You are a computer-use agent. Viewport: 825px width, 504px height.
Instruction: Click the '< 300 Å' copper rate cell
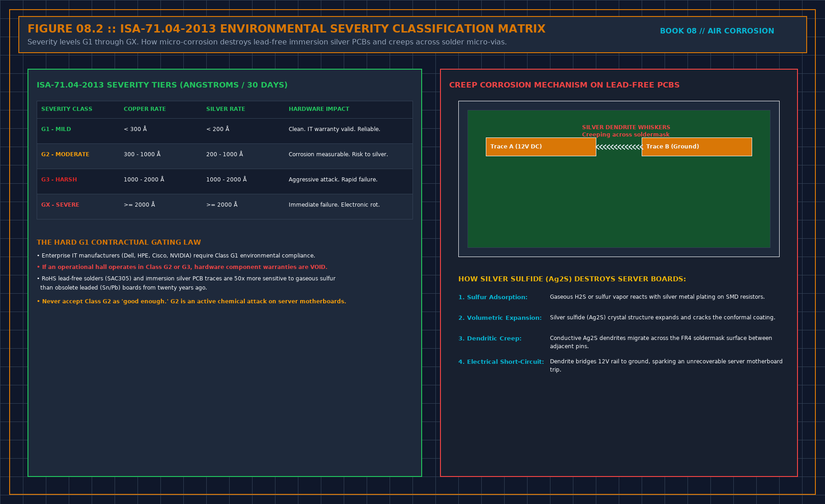(135, 129)
